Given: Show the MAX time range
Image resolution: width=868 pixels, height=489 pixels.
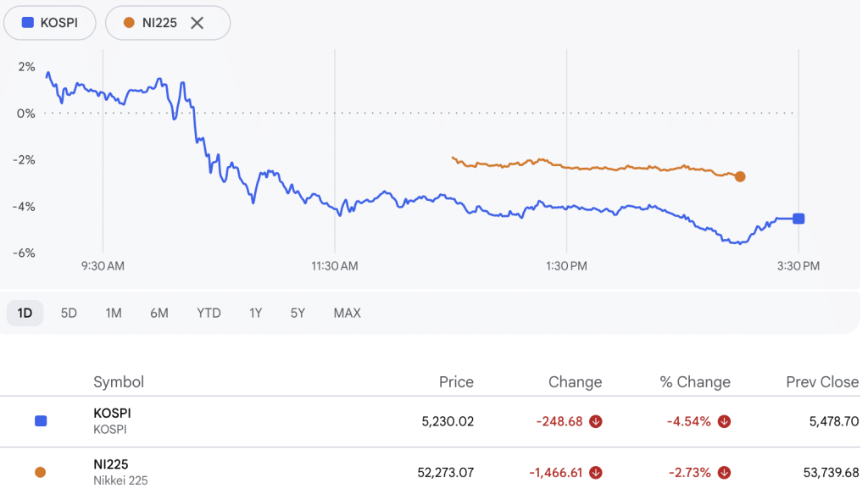Looking at the screenshot, I should (x=347, y=313).
